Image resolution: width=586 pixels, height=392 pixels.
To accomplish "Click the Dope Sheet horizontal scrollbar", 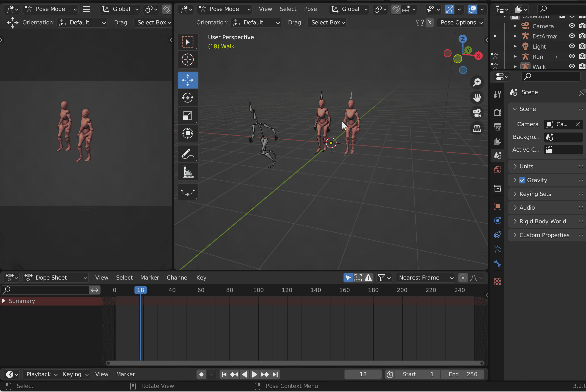I will pyautogui.click(x=295, y=363).
